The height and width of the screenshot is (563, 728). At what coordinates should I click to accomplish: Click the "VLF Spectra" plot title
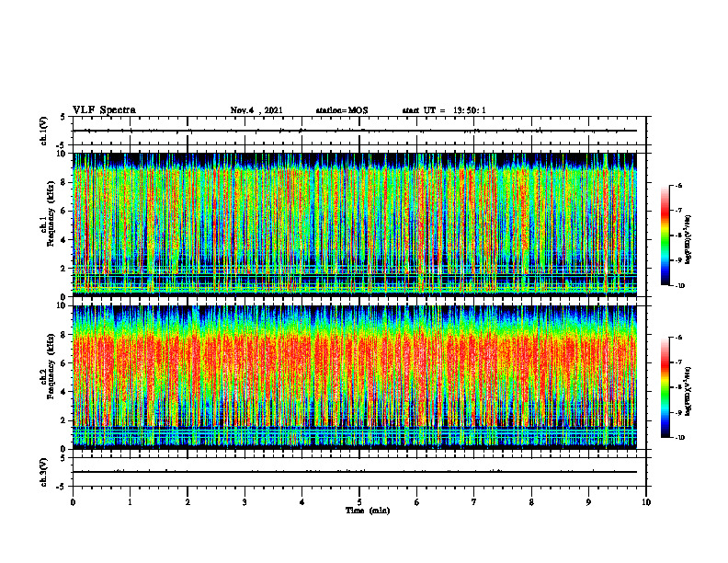(104, 109)
